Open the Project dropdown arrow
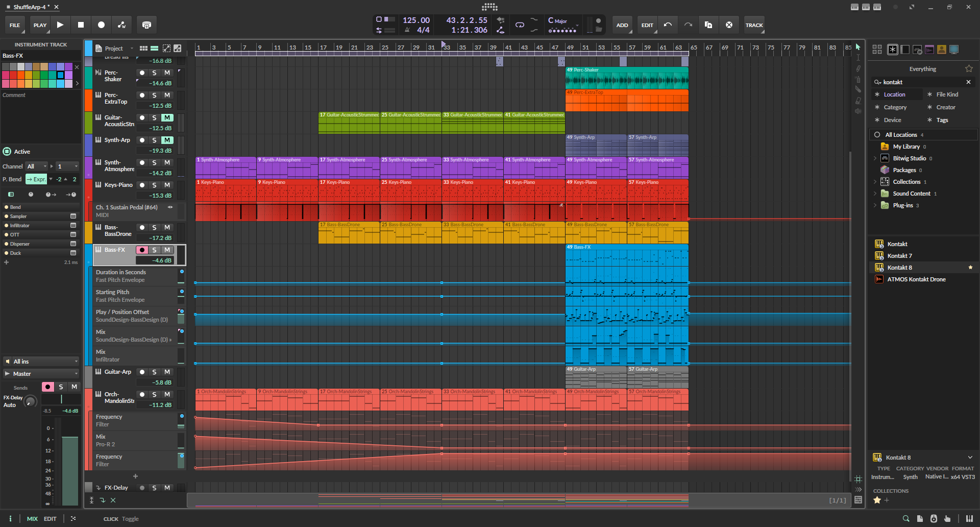Viewport: 980px width, 527px height. point(132,49)
